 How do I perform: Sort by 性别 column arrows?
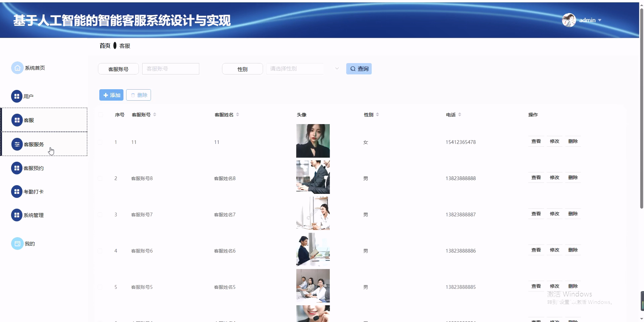pos(377,115)
